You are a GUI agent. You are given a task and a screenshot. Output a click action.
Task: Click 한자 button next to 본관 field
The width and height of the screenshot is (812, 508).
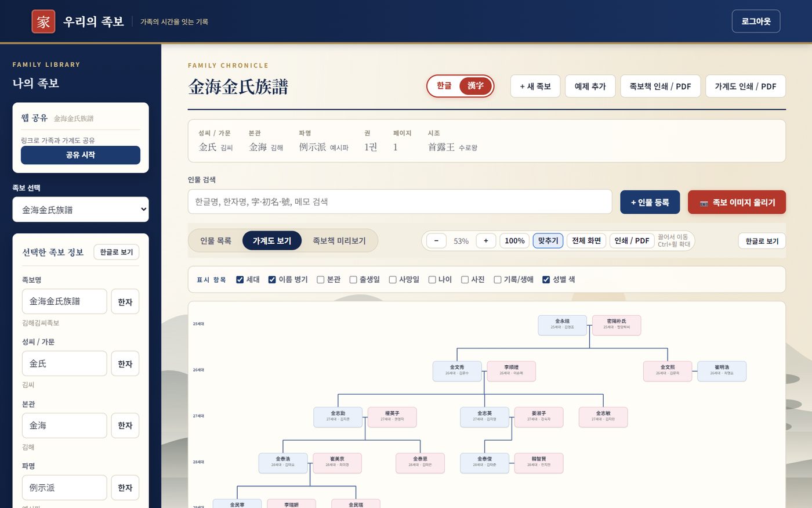coord(125,426)
